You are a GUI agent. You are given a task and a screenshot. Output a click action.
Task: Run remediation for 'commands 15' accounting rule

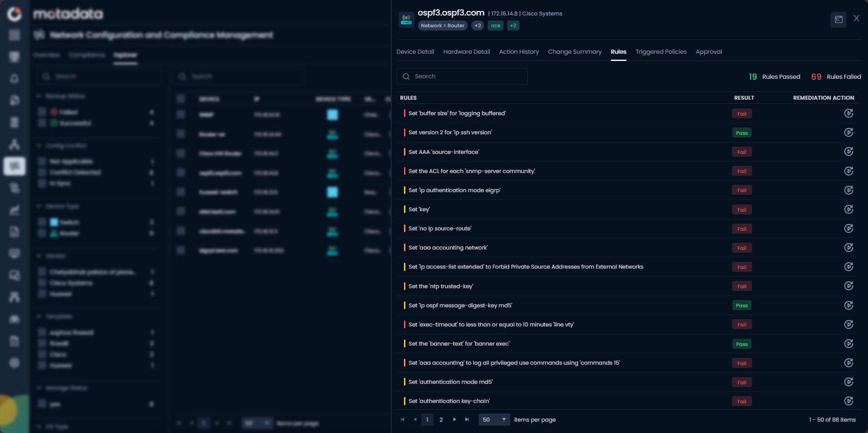click(x=848, y=363)
